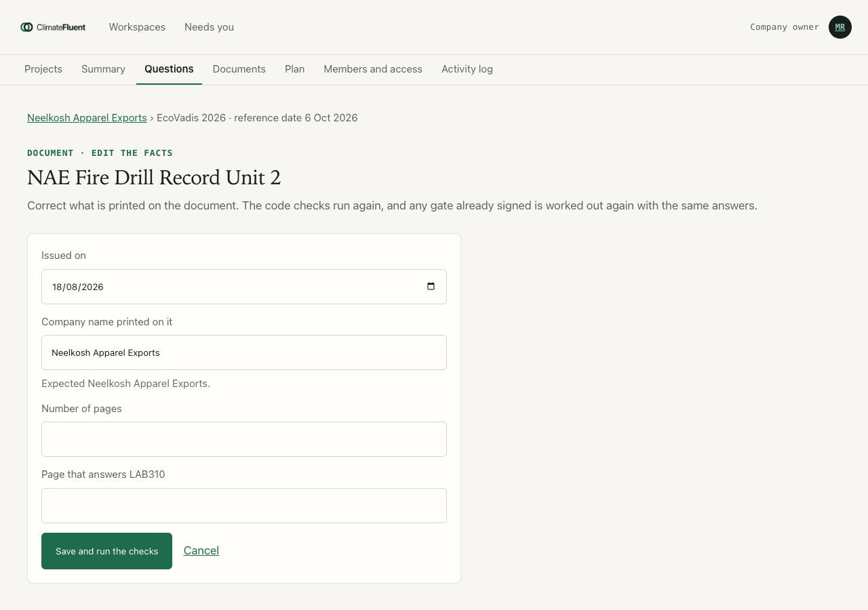Switch to the Summary tab

(x=103, y=69)
